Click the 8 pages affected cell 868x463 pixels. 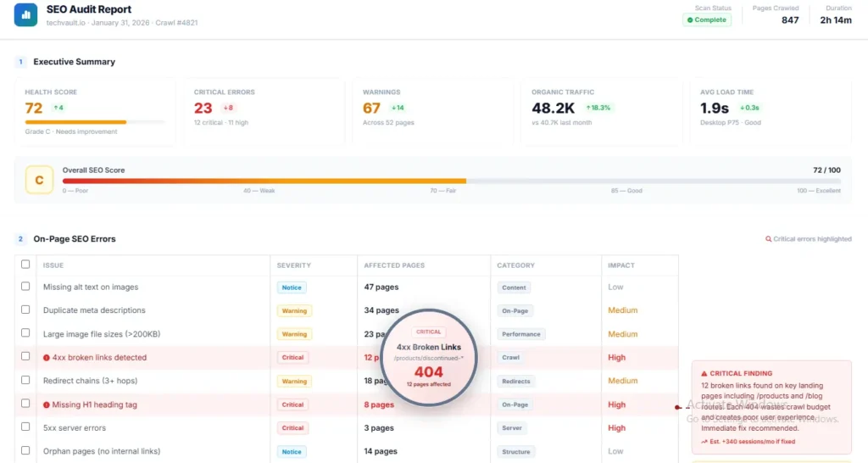click(379, 404)
